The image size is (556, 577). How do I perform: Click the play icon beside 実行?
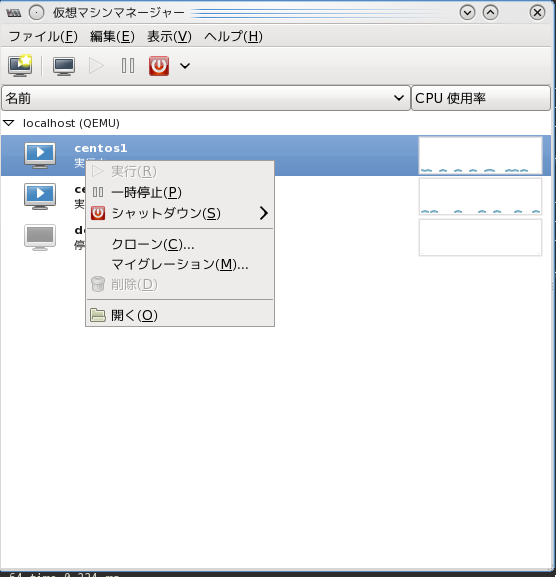point(98,171)
